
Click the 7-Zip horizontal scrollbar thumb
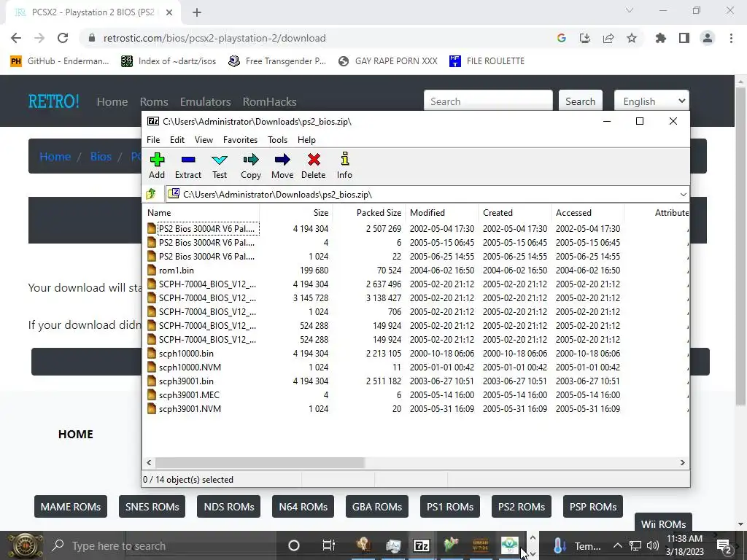260,462
